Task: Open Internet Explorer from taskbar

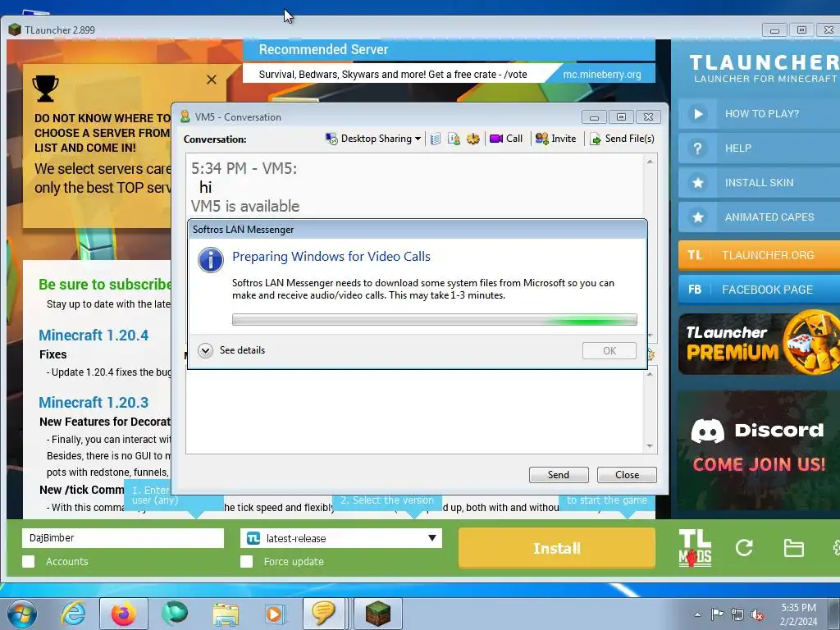Action: pos(73,614)
